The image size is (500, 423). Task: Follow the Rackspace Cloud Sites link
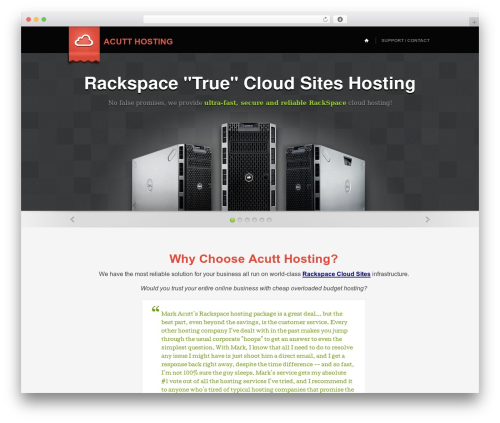336,274
